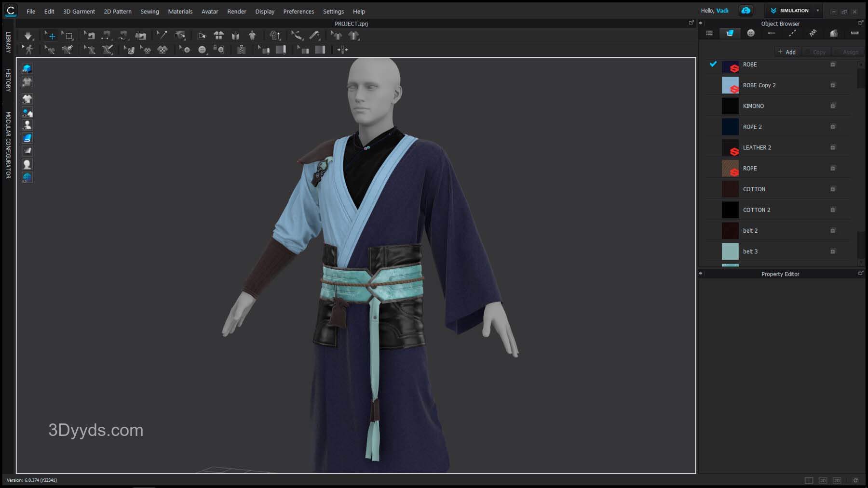Click the Add fabric button
Viewport: 868px width, 488px height.
[787, 52]
